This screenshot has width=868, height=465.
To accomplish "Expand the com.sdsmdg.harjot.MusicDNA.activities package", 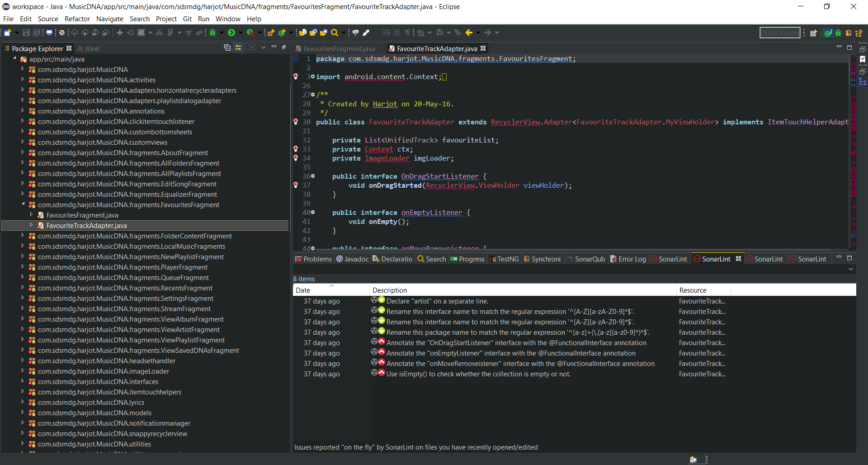I will [23, 80].
